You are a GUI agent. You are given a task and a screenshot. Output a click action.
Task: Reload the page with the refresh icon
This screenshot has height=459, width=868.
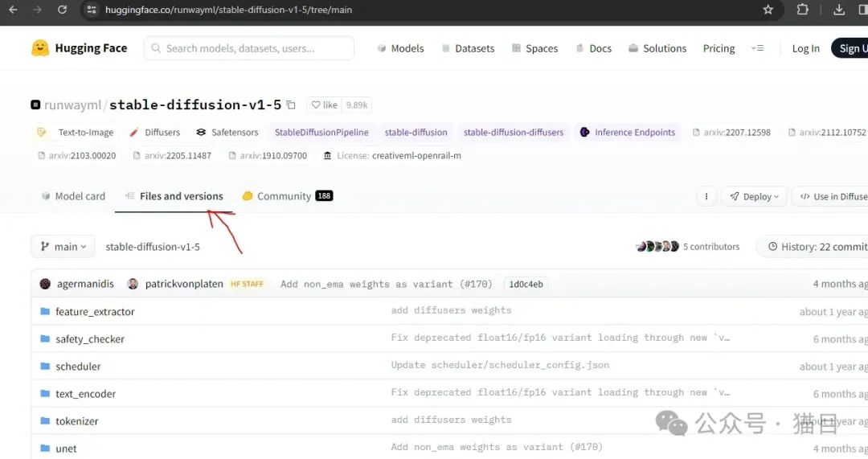[62, 10]
